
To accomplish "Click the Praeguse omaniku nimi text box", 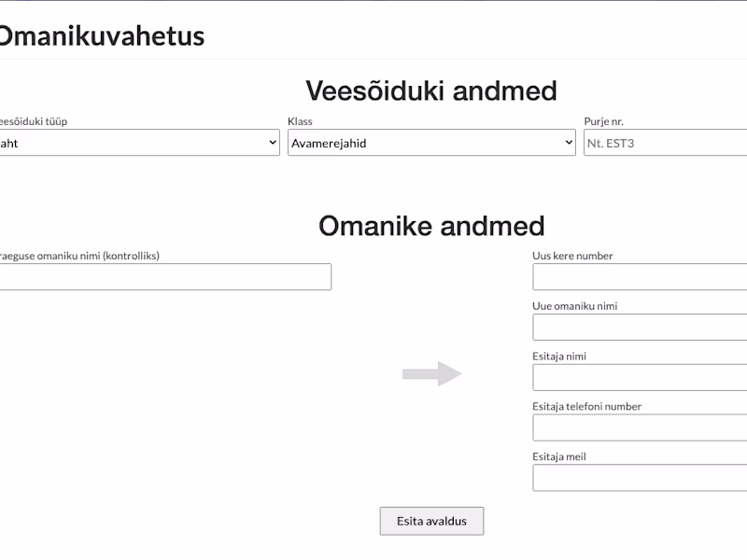I will [x=164, y=277].
